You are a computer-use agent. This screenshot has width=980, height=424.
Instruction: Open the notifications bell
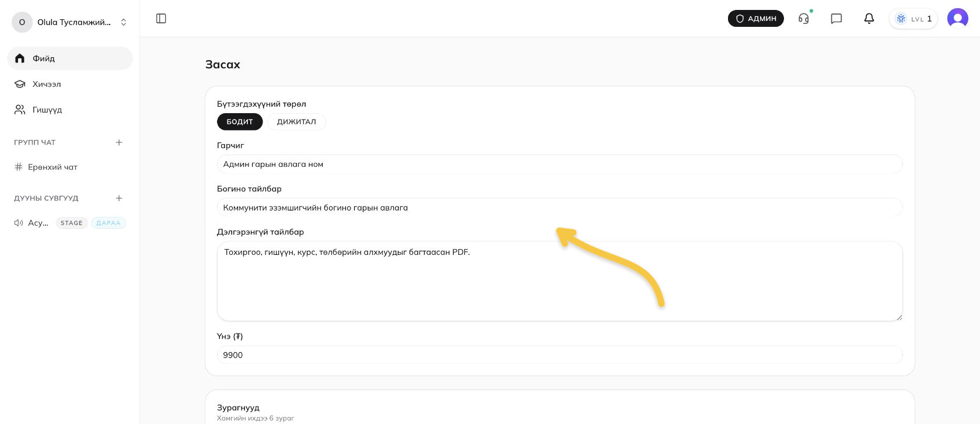click(x=869, y=19)
